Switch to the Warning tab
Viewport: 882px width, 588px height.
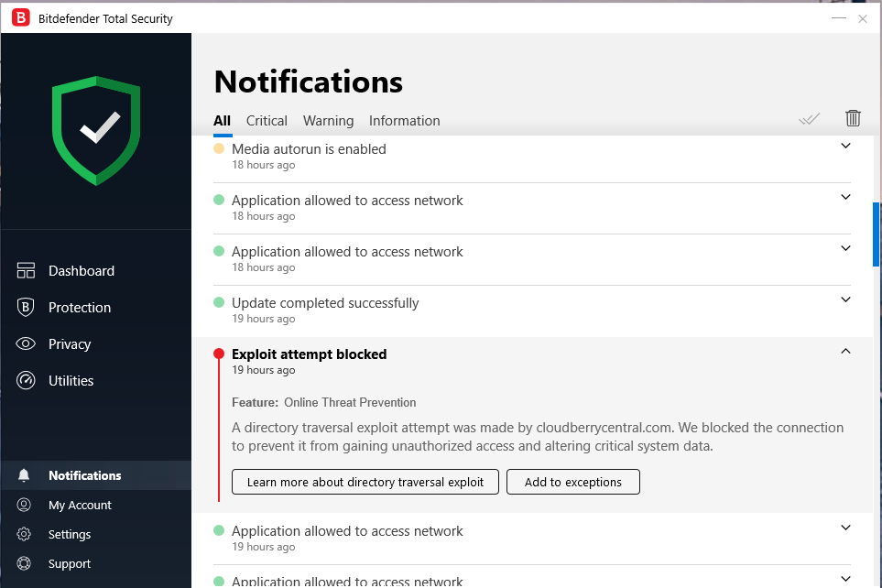[x=328, y=121]
